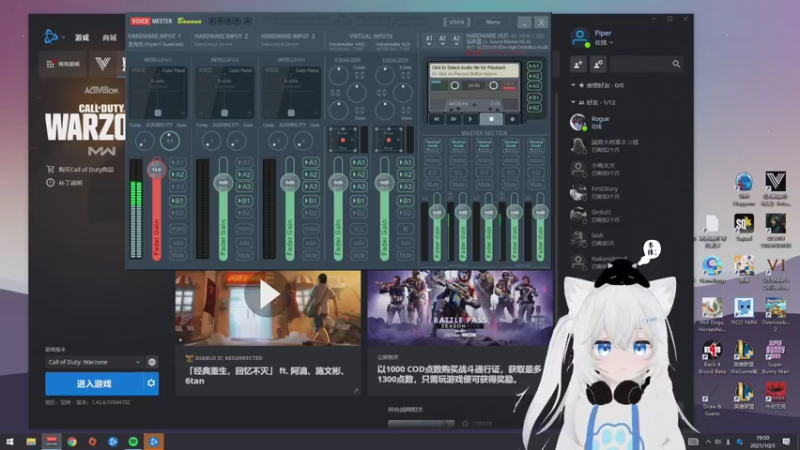This screenshot has width=800, height=450.
Task: Select friend Rogue in friends list
Action: 625,122
